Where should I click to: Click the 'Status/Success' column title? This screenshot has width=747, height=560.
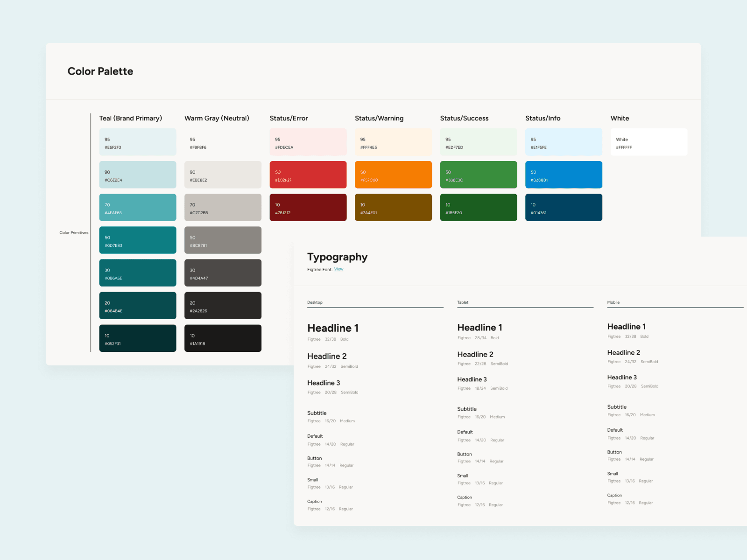(x=464, y=119)
